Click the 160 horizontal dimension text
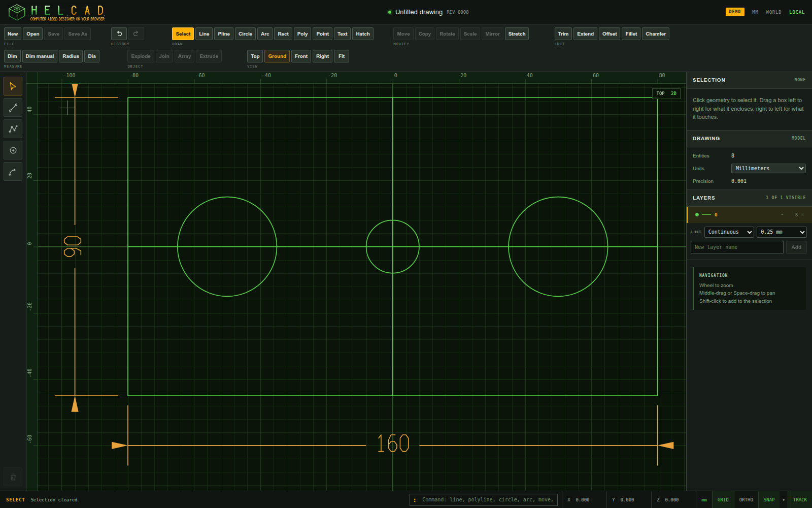Screen dimensions: 812x508 [393, 443]
